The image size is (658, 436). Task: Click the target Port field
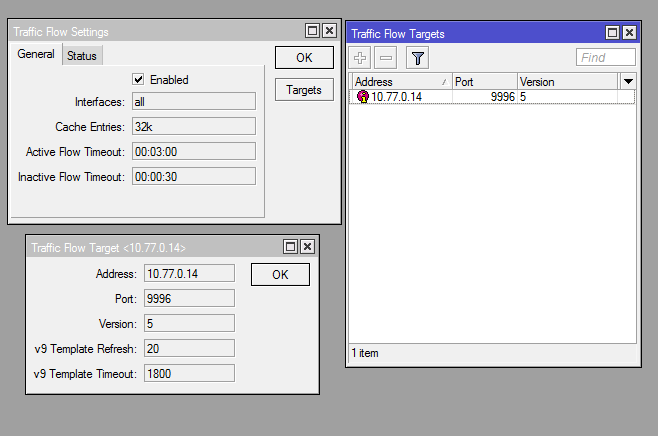tap(189, 298)
